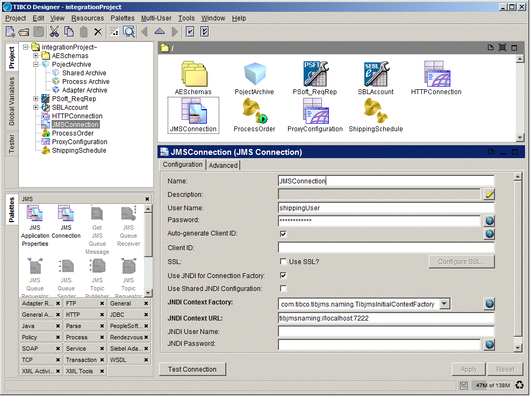Screen dimensions: 532x398
Task: Click the globe icon next to Password
Action: [489, 221]
